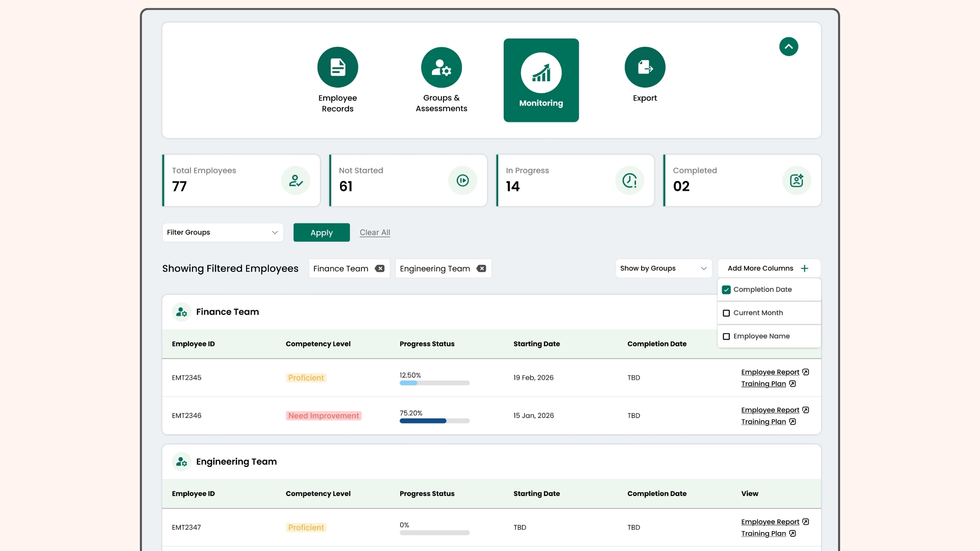Expand the Add More Columns menu

(769, 268)
